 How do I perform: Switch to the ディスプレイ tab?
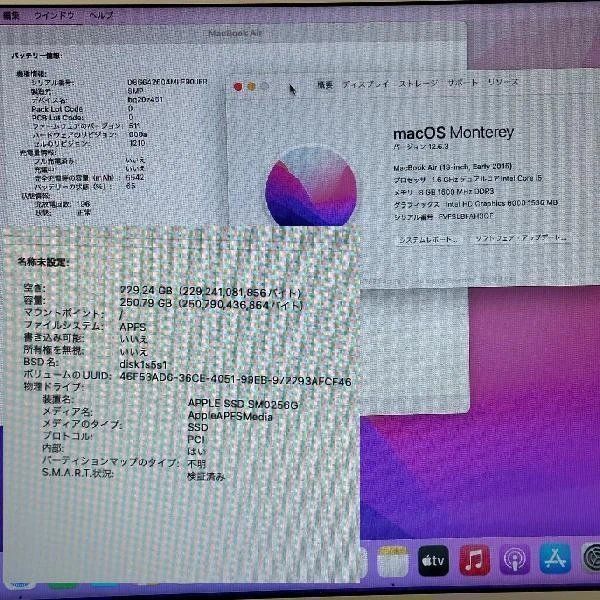pos(365,84)
